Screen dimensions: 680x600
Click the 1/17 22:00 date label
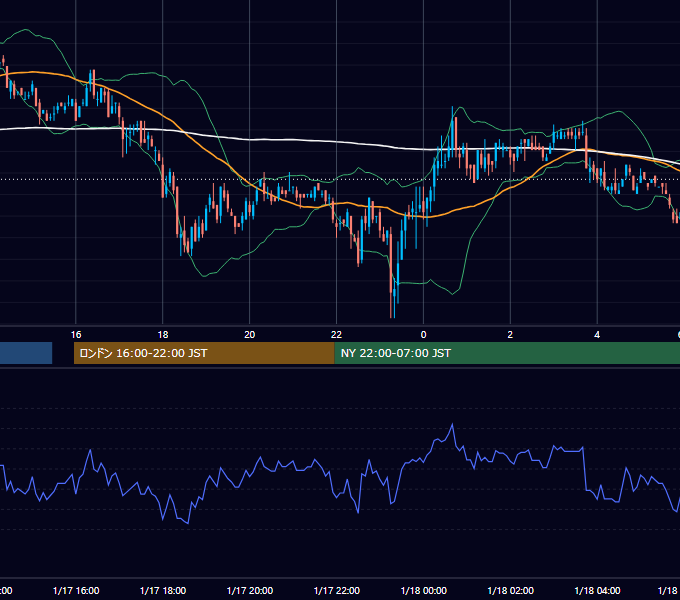click(x=337, y=590)
